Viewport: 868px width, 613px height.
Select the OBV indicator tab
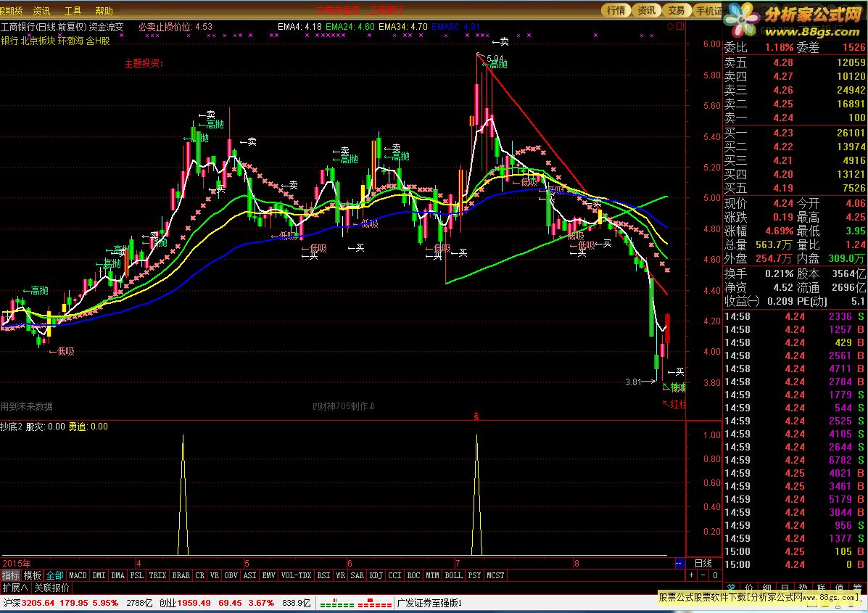(231, 575)
